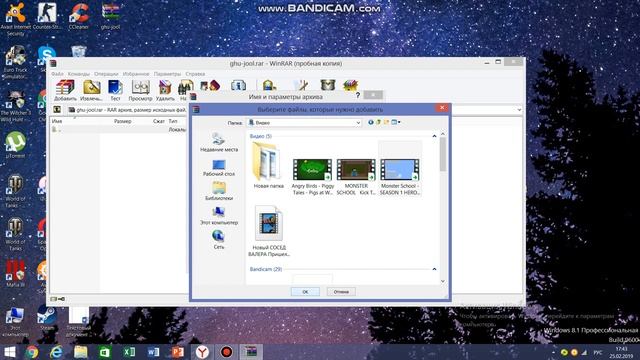This screenshot has height=360, width=640.
Task: Click the comment pencil icon in WinRAR toolbar
Action: pos(301,85)
